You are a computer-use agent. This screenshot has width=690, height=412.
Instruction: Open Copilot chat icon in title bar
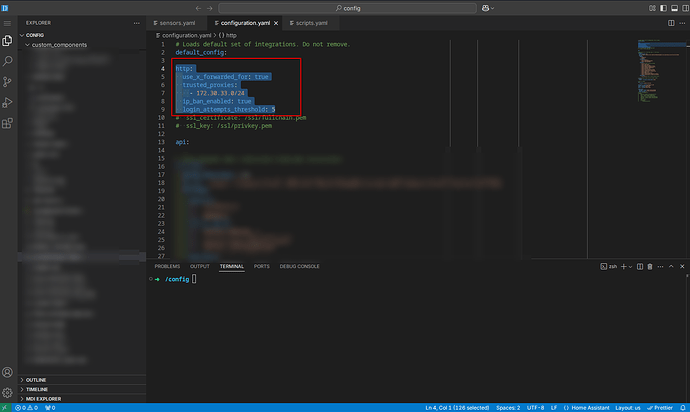coord(485,8)
